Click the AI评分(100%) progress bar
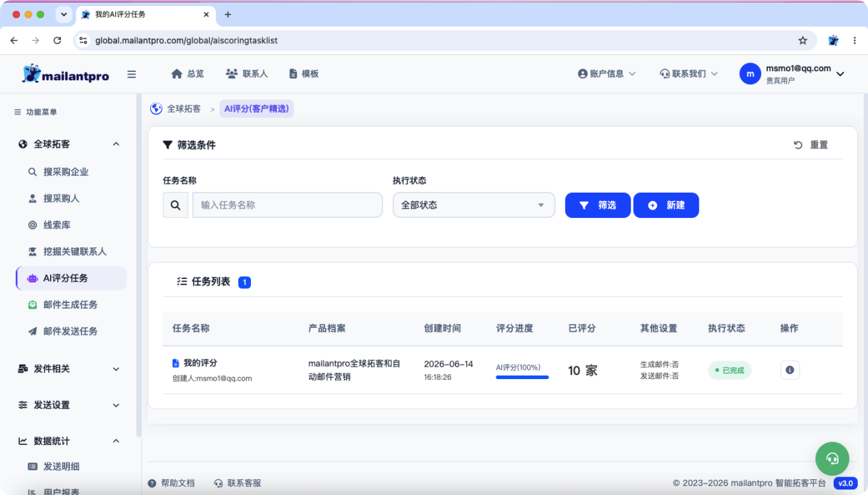 [522, 377]
